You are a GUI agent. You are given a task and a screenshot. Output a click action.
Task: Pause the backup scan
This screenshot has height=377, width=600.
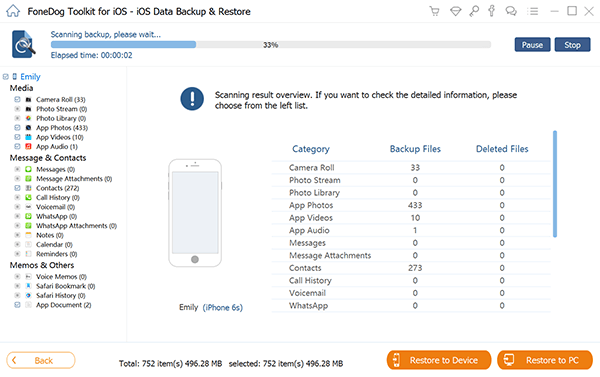pyautogui.click(x=532, y=45)
